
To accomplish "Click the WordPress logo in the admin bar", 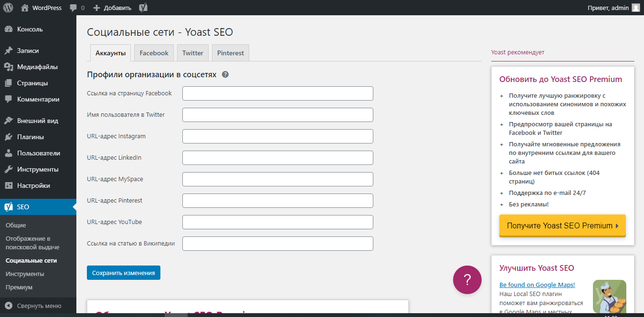I will point(8,7).
